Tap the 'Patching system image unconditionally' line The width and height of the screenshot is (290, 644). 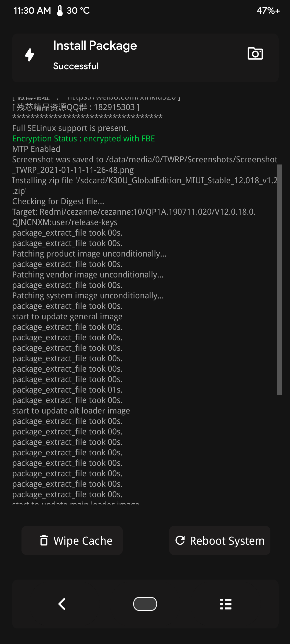tap(88, 296)
